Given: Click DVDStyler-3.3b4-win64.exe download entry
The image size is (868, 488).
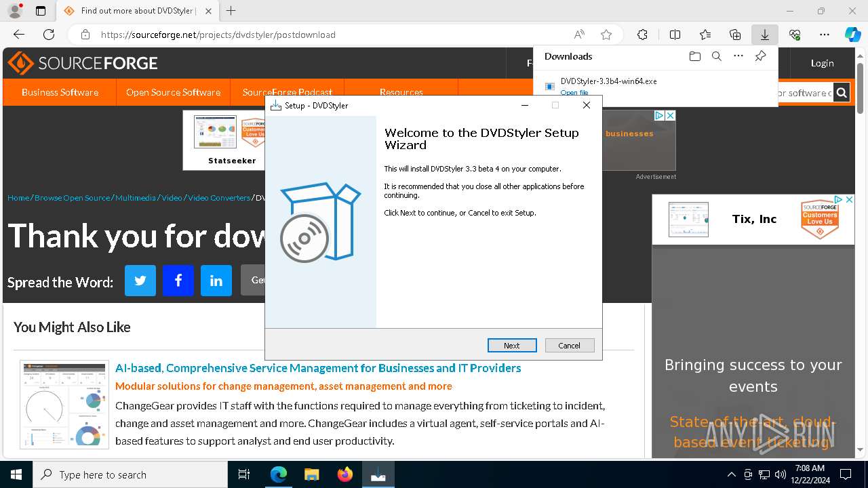Looking at the screenshot, I should (x=608, y=81).
